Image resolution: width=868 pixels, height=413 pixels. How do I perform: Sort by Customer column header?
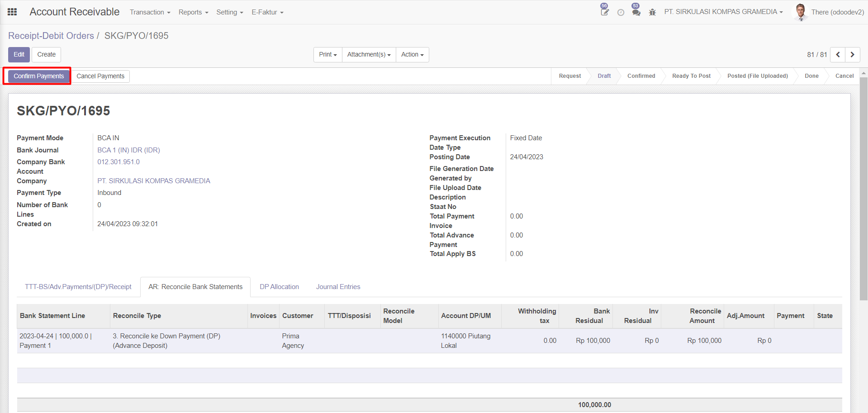[302, 316]
